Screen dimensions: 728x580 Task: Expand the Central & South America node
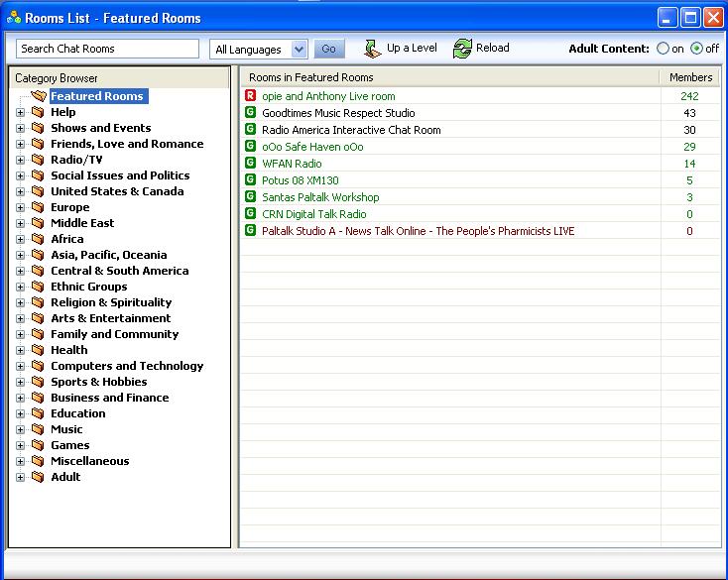tap(20, 271)
